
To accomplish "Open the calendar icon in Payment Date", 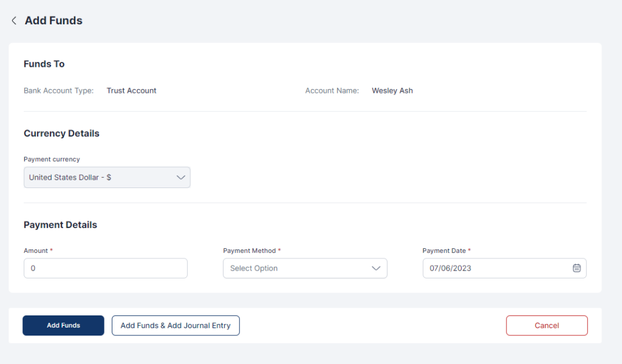I will point(576,268).
